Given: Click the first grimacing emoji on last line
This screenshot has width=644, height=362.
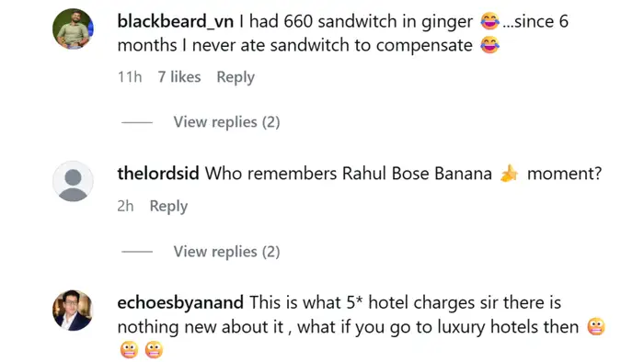Looking at the screenshot, I should (130, 350).
